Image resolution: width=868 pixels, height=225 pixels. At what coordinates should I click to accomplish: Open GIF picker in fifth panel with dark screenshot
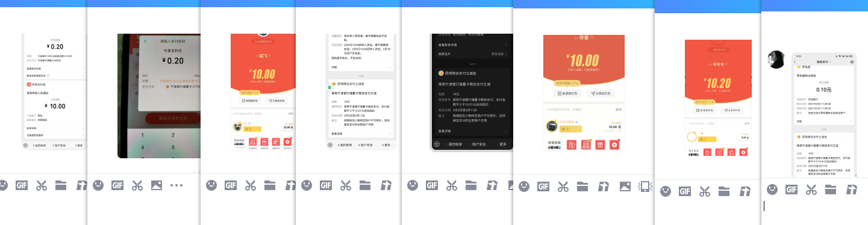[432, 185]
